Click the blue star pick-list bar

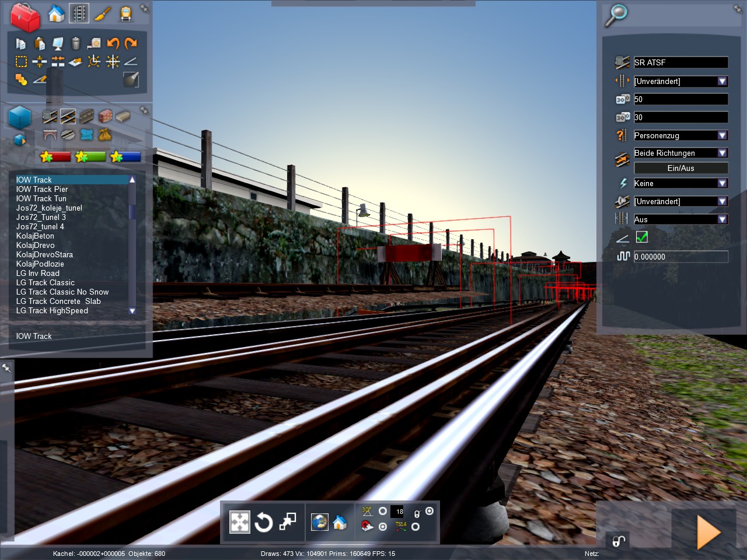[x=125, y=156]
